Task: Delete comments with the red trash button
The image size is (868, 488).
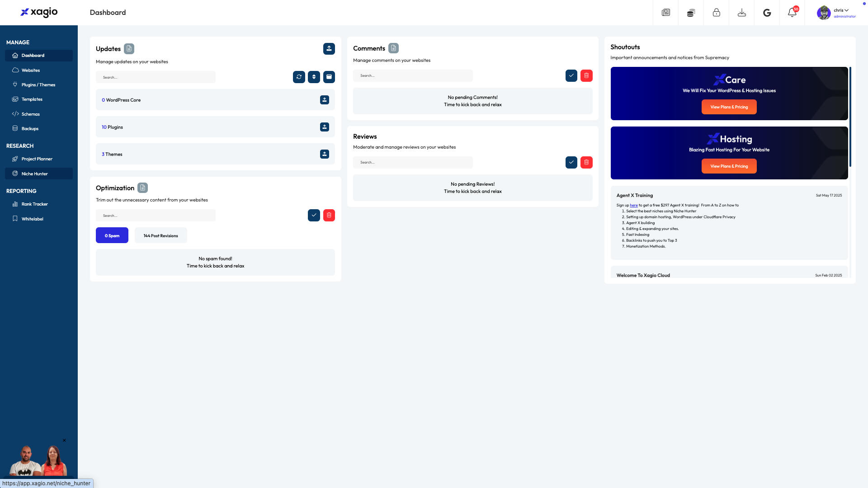Action: pos(586,75)
